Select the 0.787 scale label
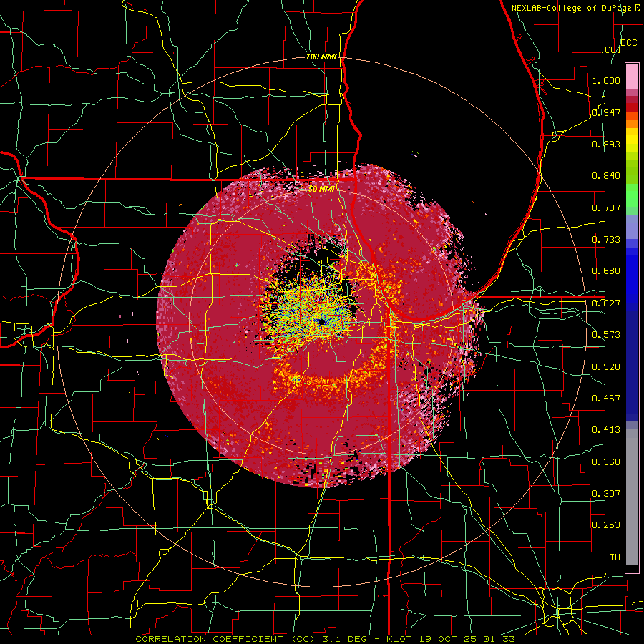The height and width of the screenshot is (644, 644). pyautogui.click(x=606, y=208)
